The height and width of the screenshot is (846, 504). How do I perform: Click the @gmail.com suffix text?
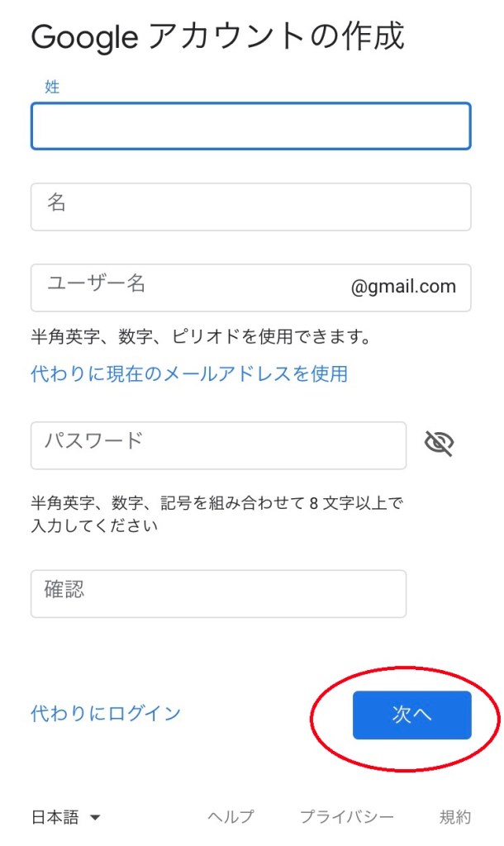tap(403, 287)
